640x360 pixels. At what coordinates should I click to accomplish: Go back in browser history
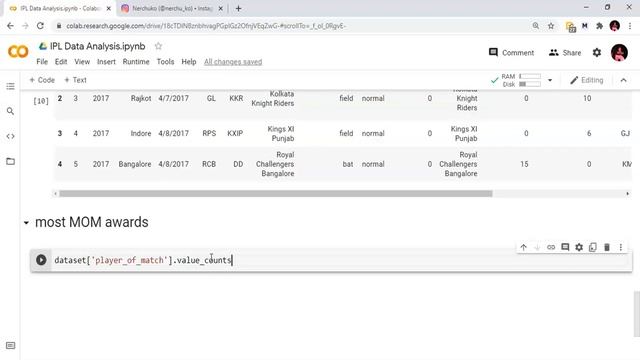tap(10, 26)
